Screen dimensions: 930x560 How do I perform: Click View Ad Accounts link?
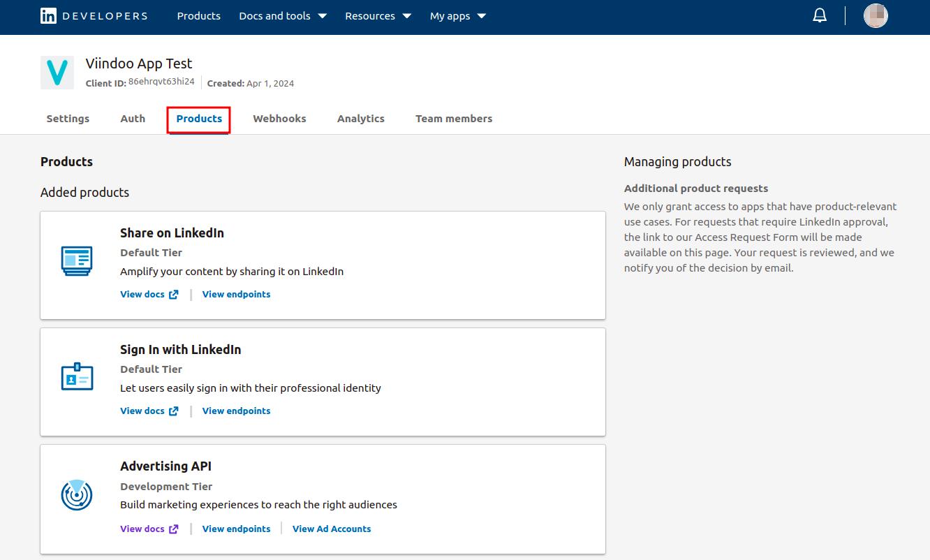[x=332, y=529]
